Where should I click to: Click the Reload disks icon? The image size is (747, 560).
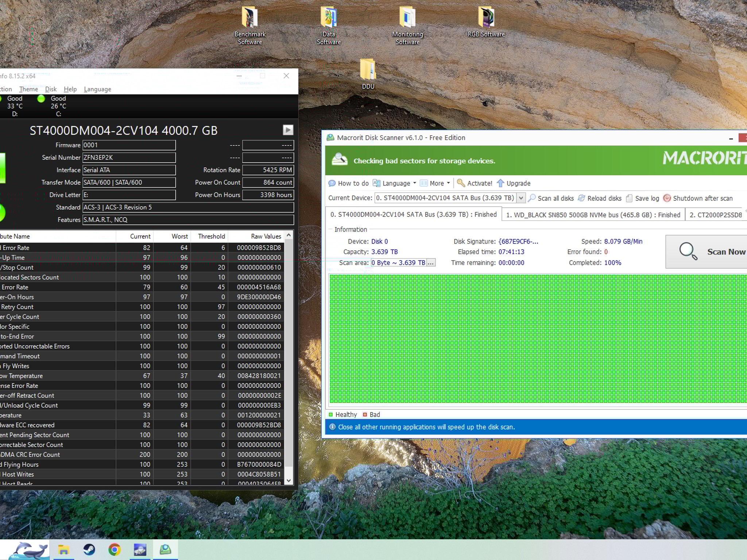point(582,198)
